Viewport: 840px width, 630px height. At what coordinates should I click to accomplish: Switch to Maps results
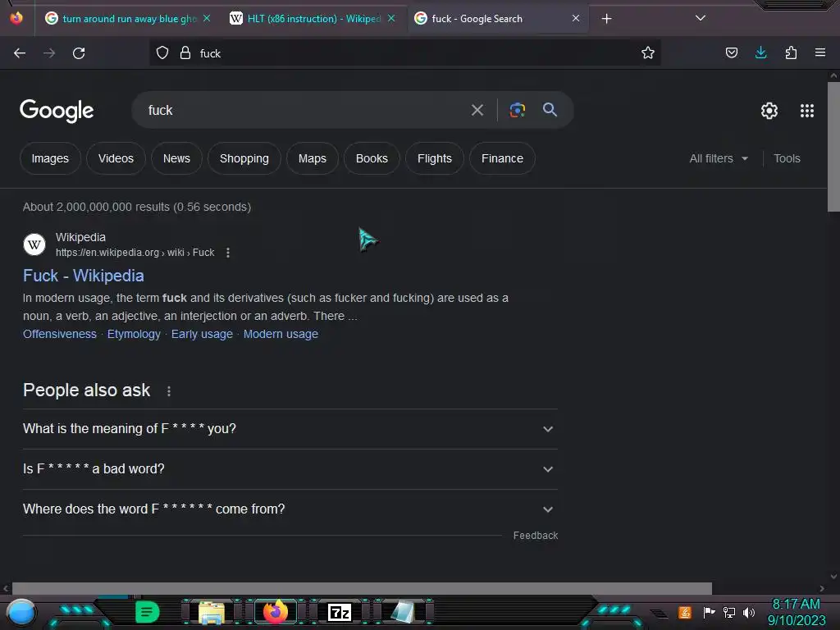pyautogui.click(x=313, y=158)
